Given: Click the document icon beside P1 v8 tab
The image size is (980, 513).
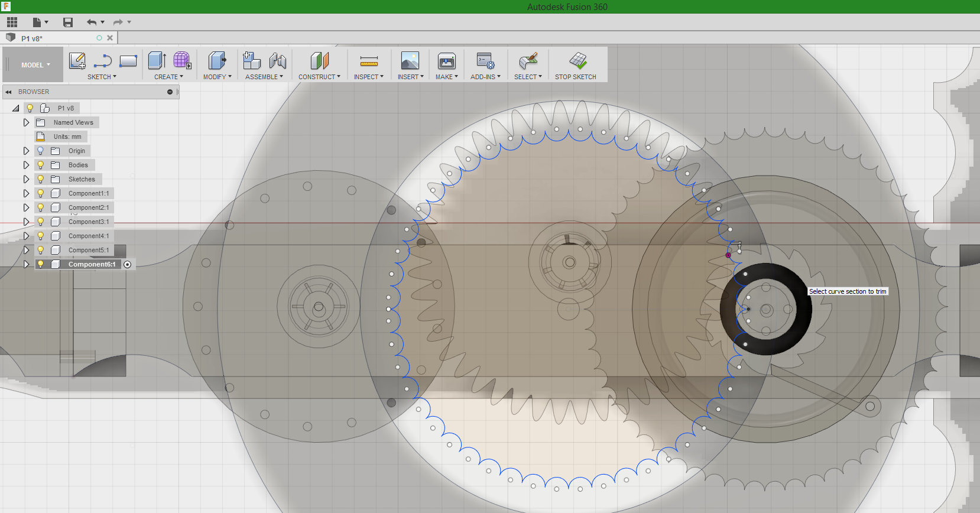Looking at the screenshot, I should click(11, 38).
